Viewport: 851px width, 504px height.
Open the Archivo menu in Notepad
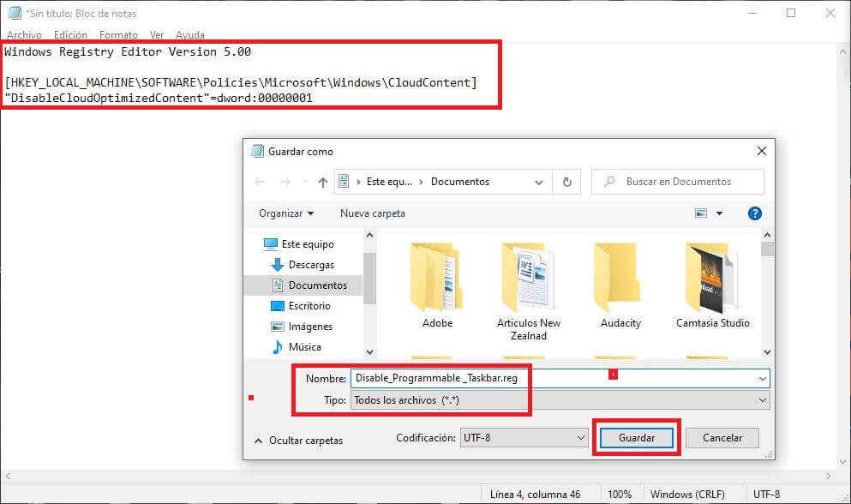tap(24, 35)
